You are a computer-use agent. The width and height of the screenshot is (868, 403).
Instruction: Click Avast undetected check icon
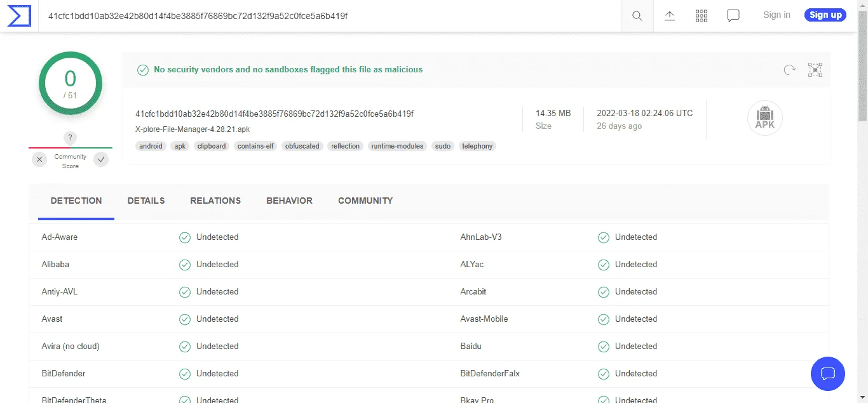185,319
